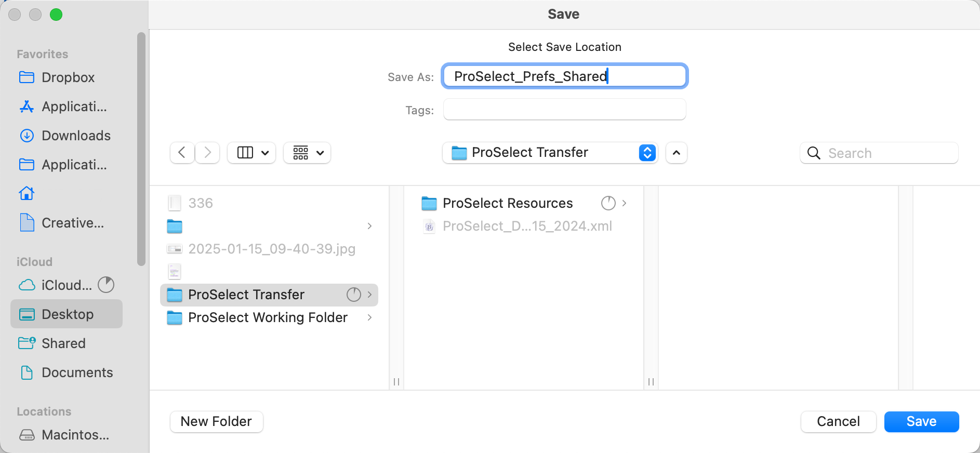The height and width of the screenshot is (453, 980).
Task: Select Downloads in the sidebar
Action: pos(76,136)
